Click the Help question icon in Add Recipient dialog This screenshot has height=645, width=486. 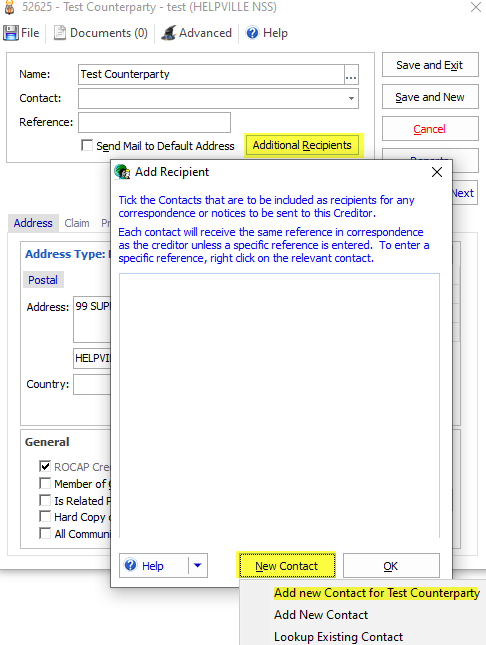click(130, 565)
